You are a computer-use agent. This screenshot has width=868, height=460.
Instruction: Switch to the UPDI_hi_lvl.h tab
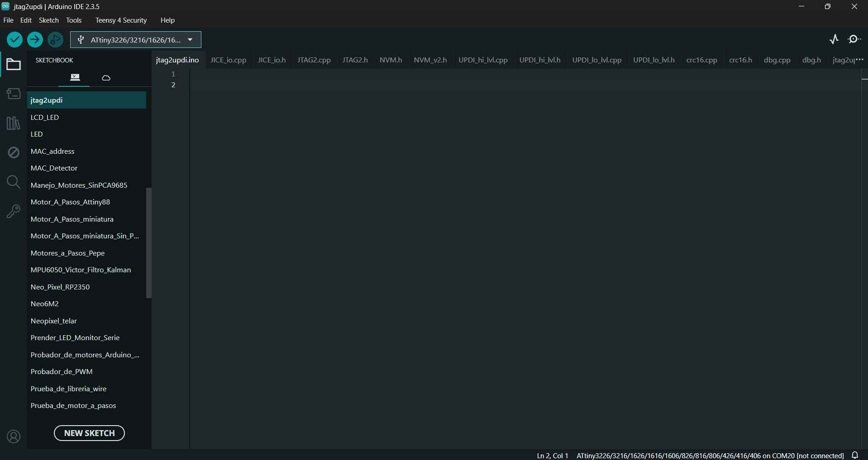click(x=540, y=60)
